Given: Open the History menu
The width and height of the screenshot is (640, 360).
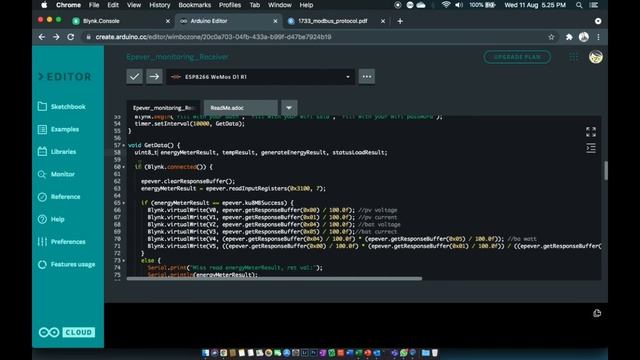Looking at the screenshot, I should coord(160,5).
